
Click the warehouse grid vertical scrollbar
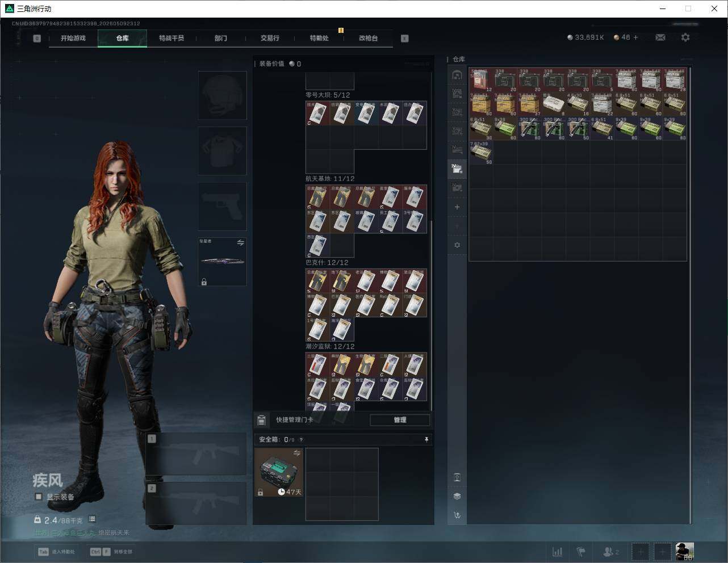pyautogui.click(x=691, y=295)
